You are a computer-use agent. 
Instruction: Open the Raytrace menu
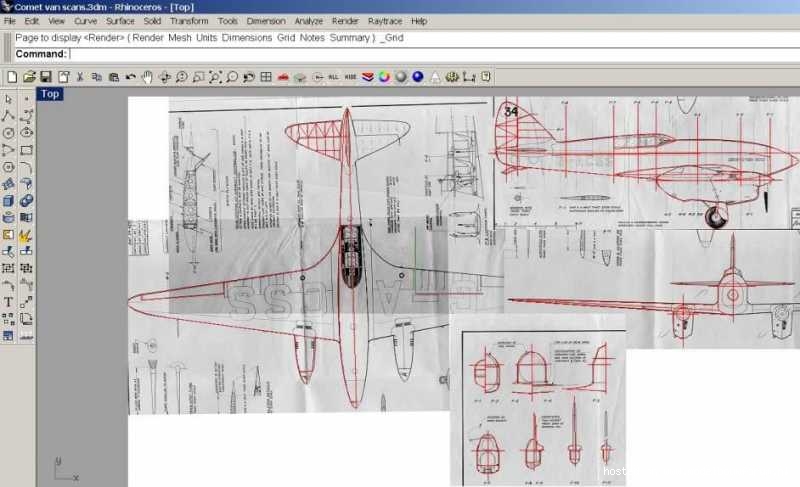[x=385, y=21]
